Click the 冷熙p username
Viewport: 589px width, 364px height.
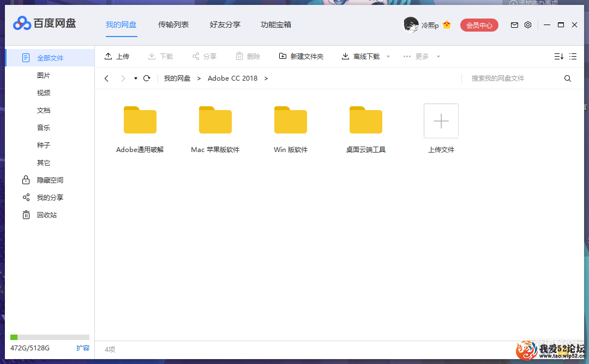click(x=430, y=25)
